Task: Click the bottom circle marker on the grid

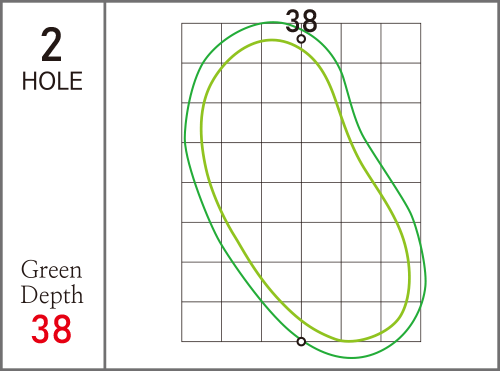Action: (301, 342)
